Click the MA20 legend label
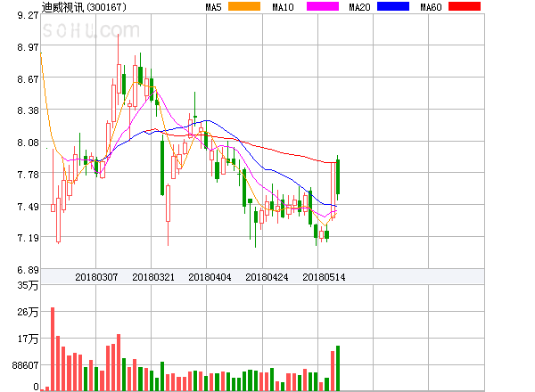The height and width of the screenshot is (392, 535). tap(359, 7)
